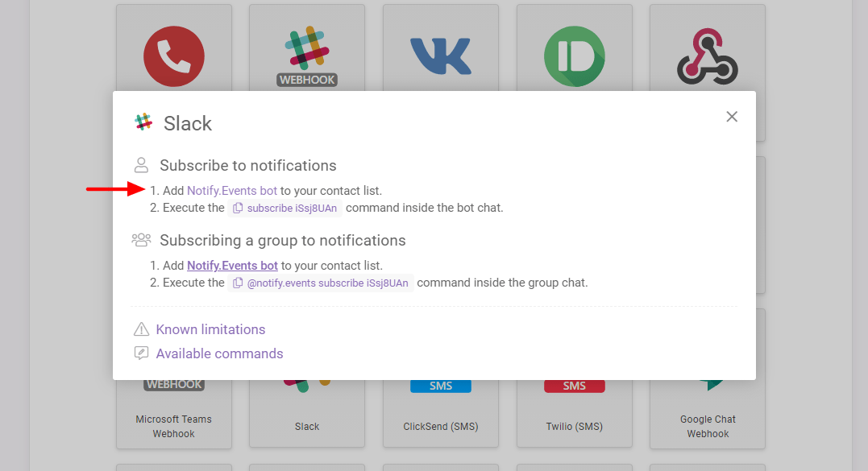Open the Google Chat Webhook tile
This screenshot has width=868, height=471.
point(708,414)
